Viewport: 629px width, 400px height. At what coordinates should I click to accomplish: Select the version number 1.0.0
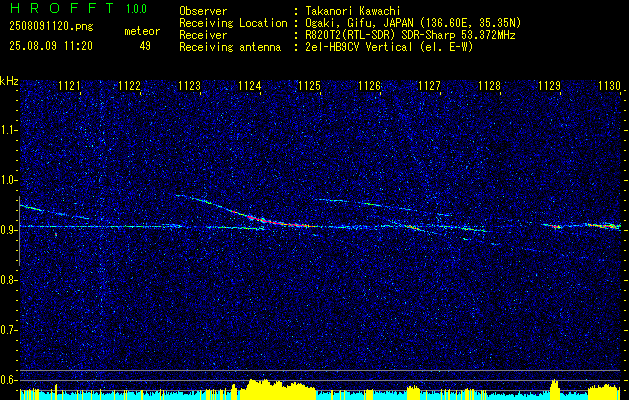[x=136, y=9]
